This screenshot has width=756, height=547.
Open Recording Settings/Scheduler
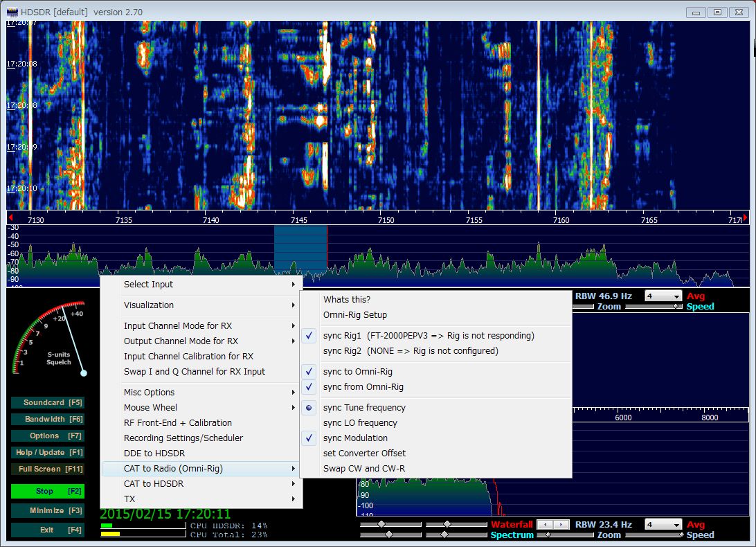[x=201, y=438]
